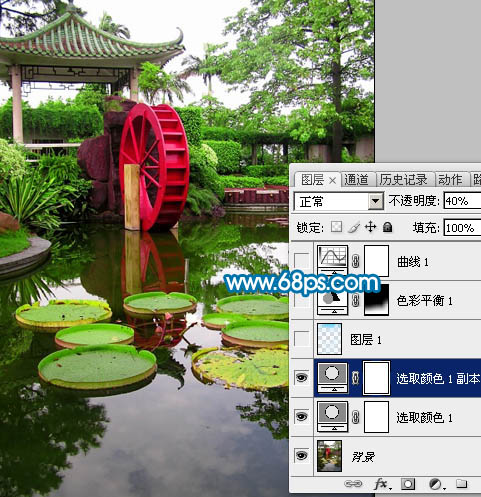Toggle lock position move icon
Screen dimensions: 481x497
370,227
